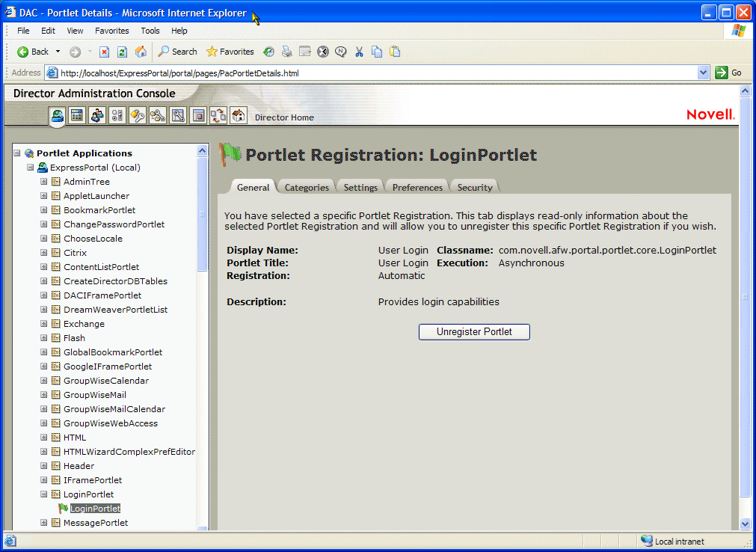Open the View menu
756x552 pixels.
click(x=76, y=31)
